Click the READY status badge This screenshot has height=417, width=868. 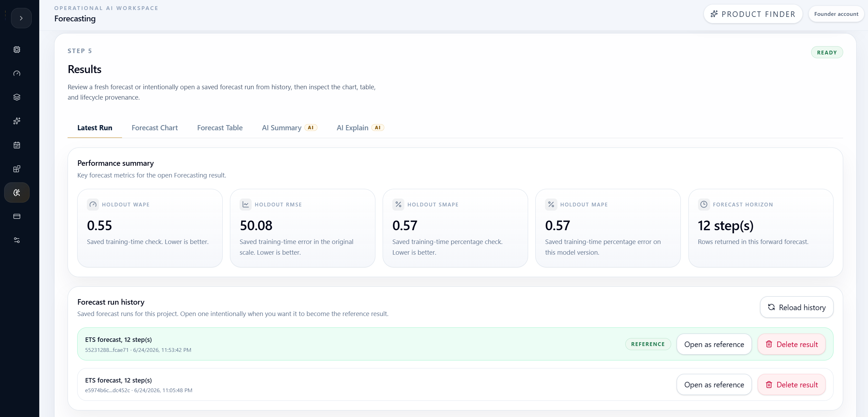pyautogui.click(x=827, y=52)
